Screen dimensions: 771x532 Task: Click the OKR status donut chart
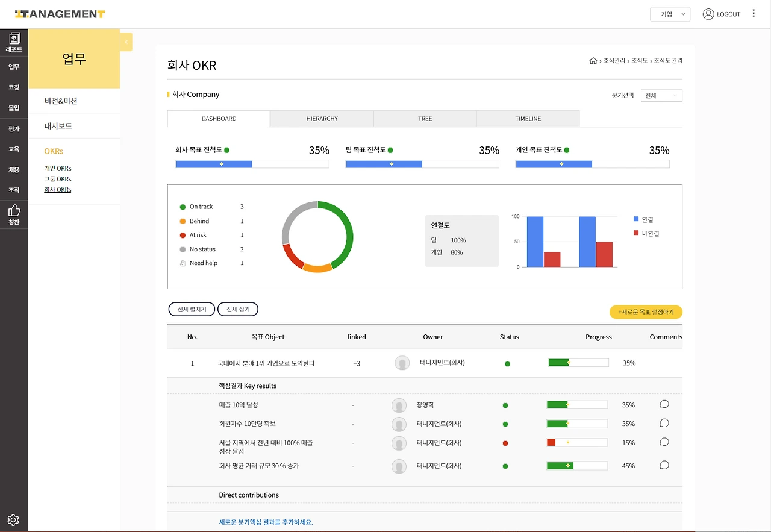tap(317, 237)
